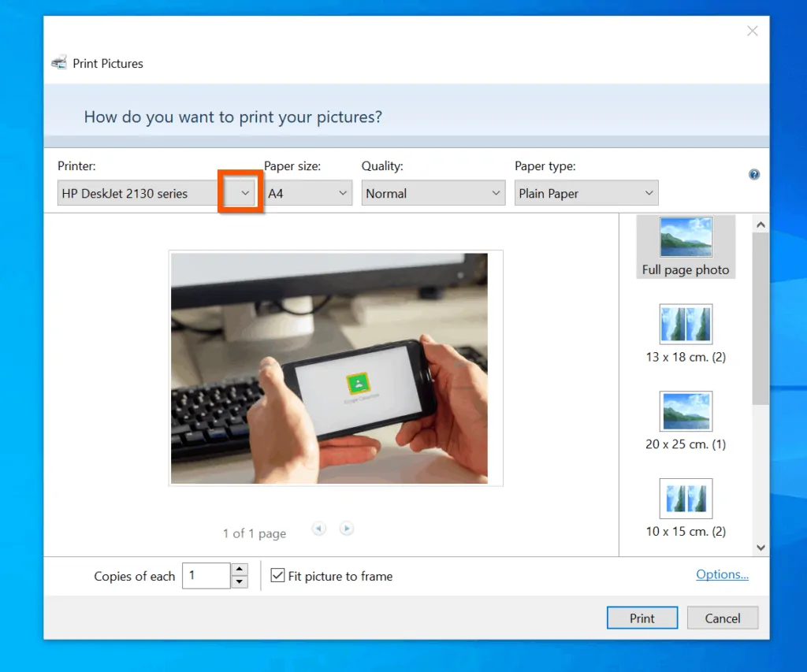Screen dimensions: 807x672
Task: Click the blue help question mark icon
Action: (x=754, y=174)
